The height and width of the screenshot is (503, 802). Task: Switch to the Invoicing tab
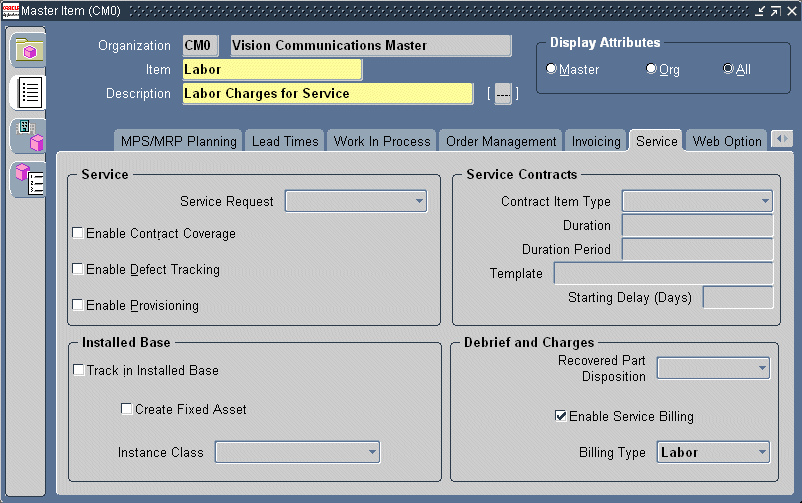(596, 141)
